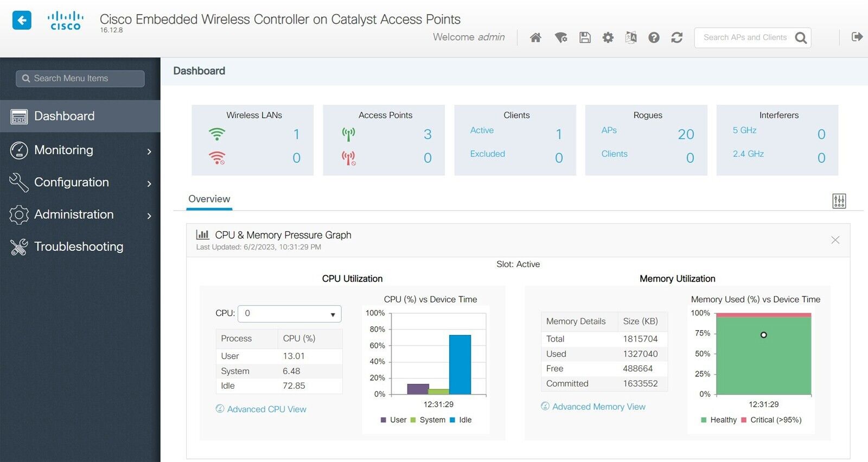
Task: Refresh the page with the refresh icon
Action: (676, 37)
